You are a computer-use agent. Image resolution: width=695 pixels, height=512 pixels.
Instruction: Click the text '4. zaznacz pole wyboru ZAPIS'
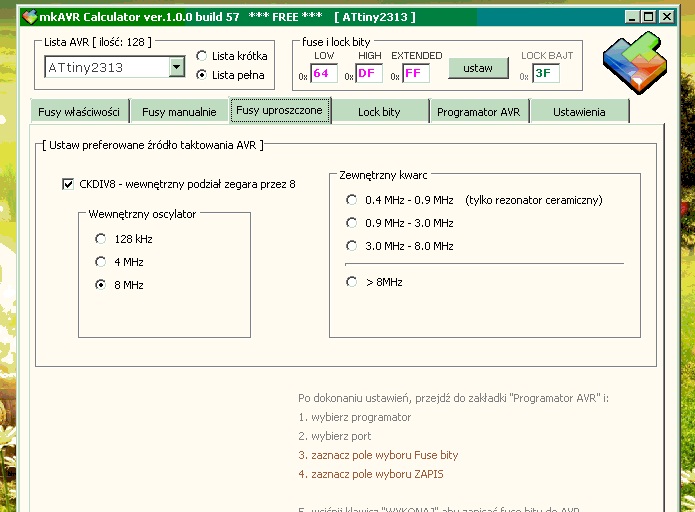[371, 474]
